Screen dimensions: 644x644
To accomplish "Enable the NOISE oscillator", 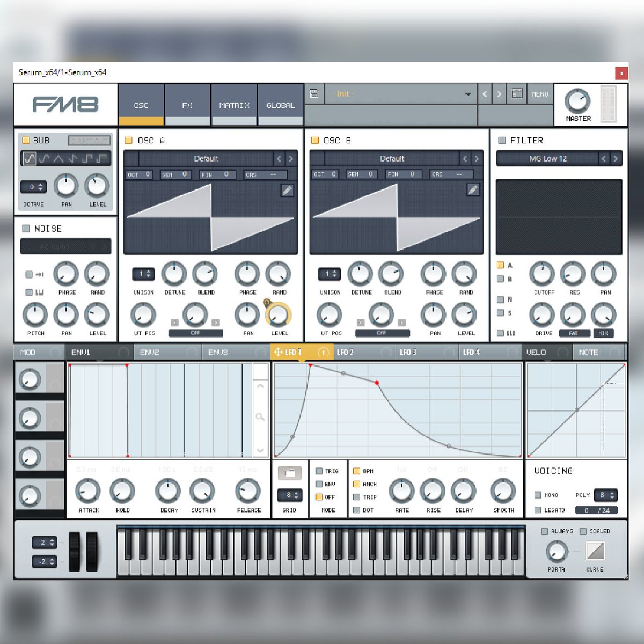I will tap(26, 229).
